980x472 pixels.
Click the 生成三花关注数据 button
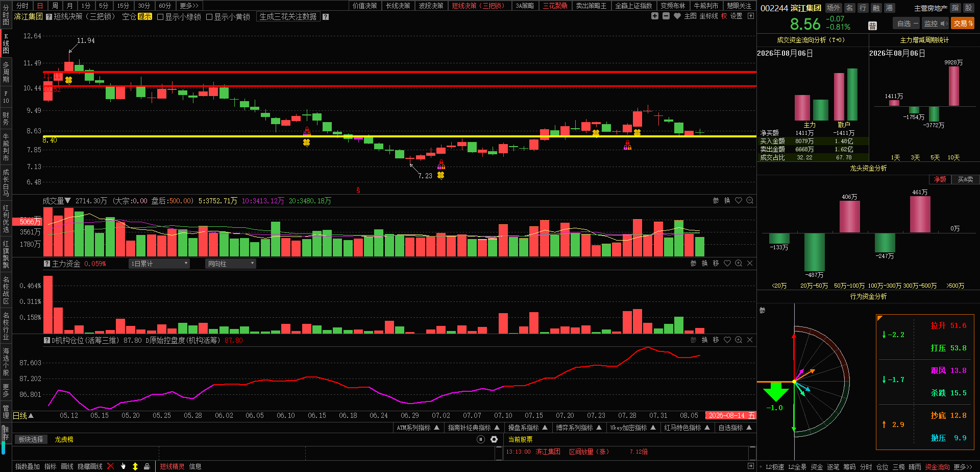pyautogui.click(x=288, y=17)
